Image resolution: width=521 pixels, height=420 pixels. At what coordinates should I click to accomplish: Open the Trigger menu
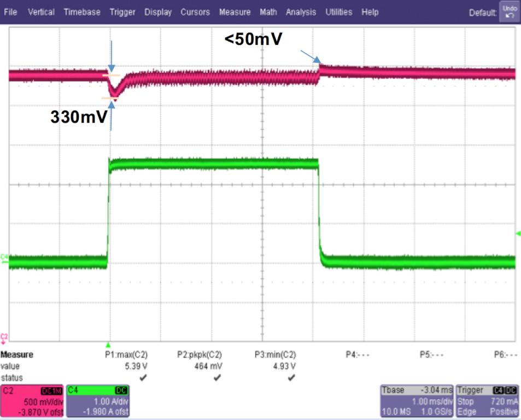pos(122,12)
